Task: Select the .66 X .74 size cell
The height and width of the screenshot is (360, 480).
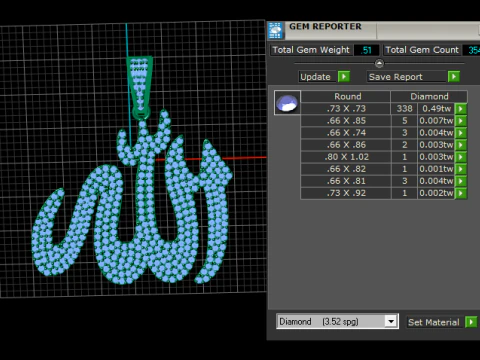Action: click(346, 133)
